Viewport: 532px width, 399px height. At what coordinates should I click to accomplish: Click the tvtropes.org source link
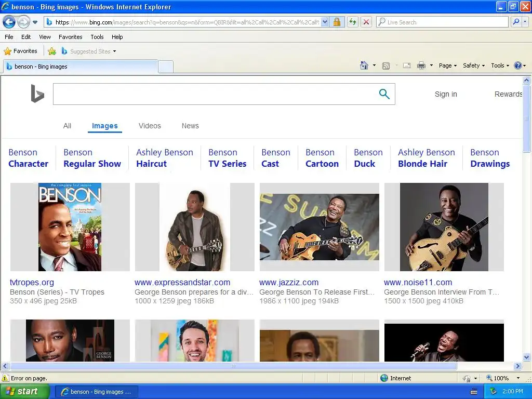pos(32,282)
